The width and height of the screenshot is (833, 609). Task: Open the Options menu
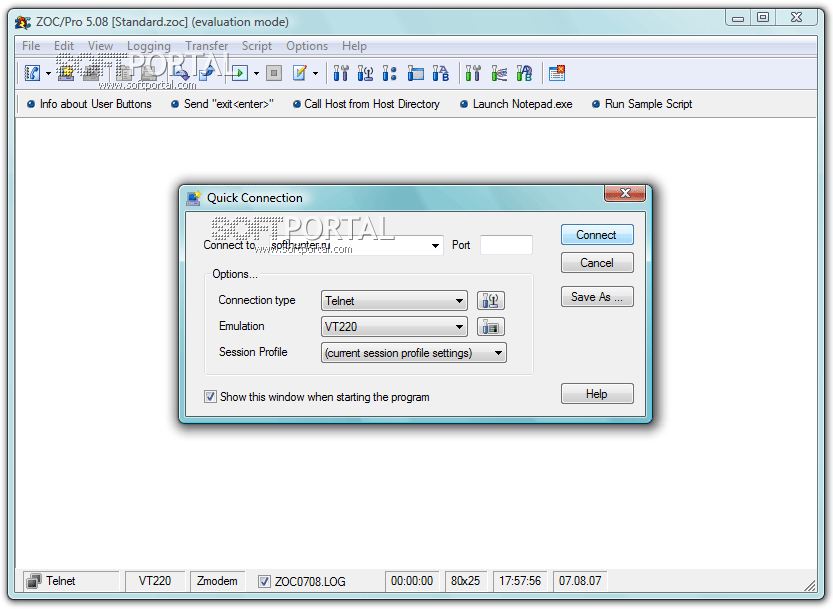tap(307, 46)
